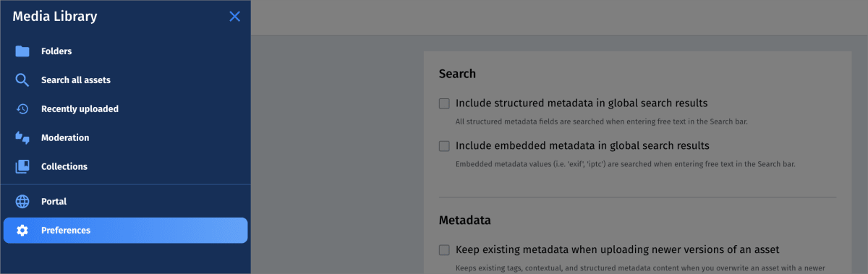Close the Media Library side panel
This screenshot has width=868, height=274.
tap(234, 17)
